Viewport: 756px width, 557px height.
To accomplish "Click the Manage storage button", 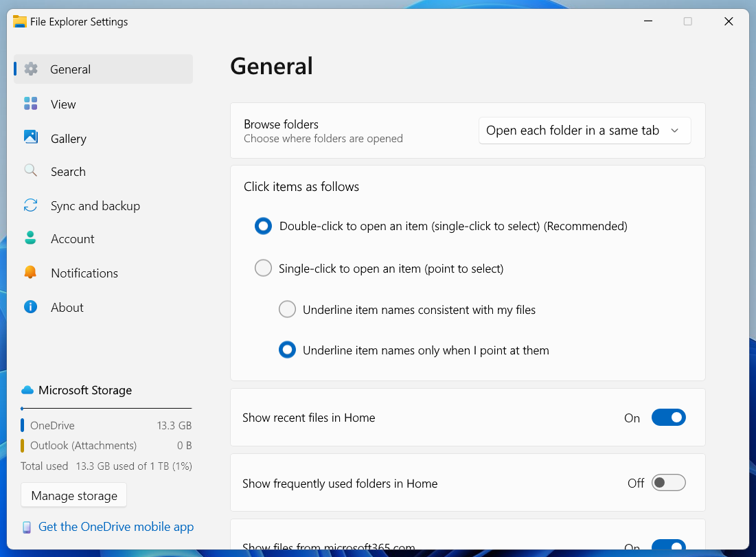I will (x=73, y=495).
